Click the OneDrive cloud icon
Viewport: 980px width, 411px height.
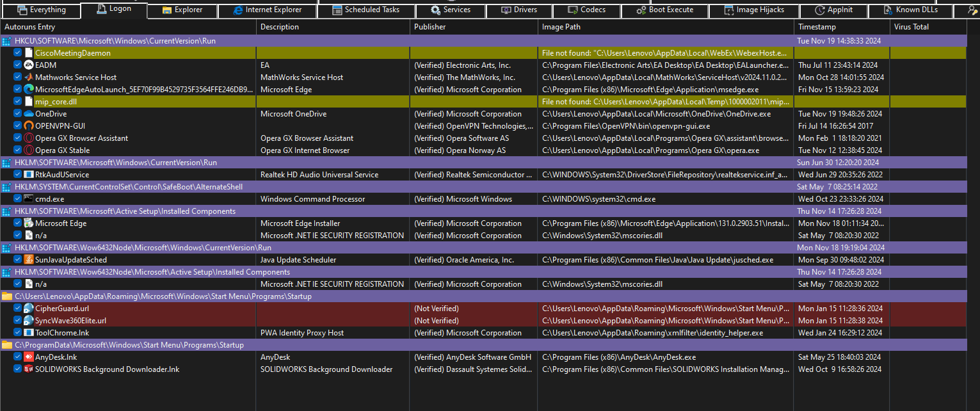pyautogui.click(x=29, y=114)
